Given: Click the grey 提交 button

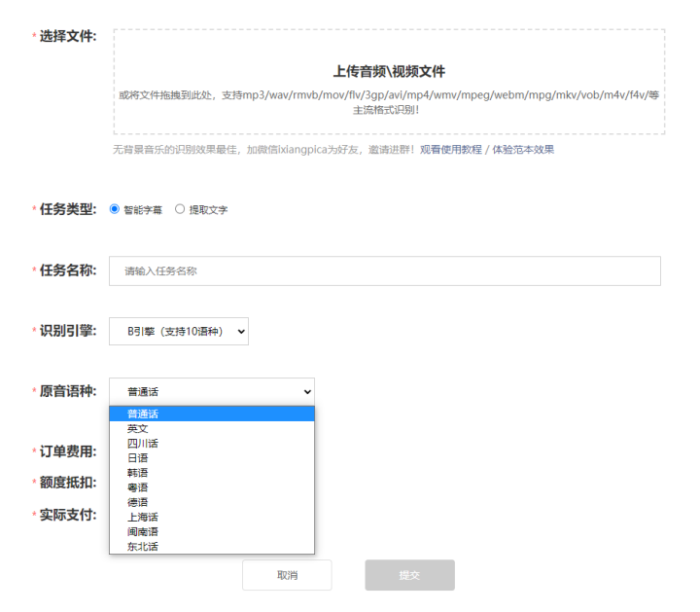Looking at the screenshot, I should [410, 575].
